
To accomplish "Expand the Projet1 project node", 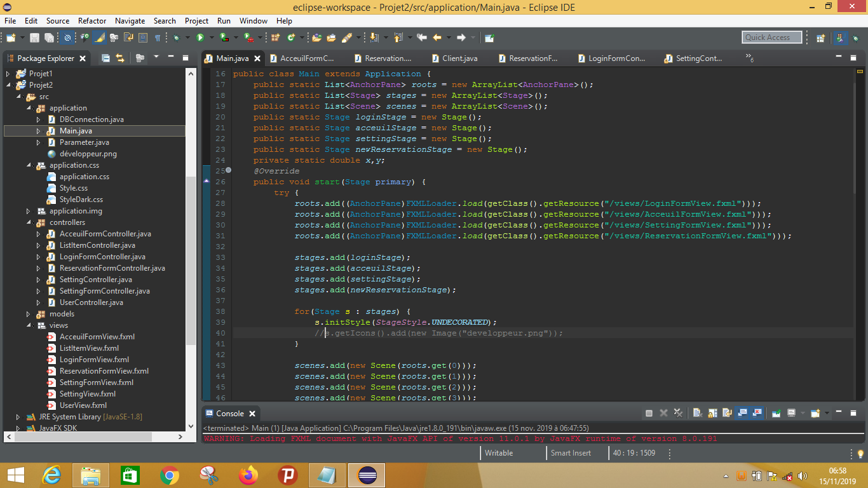I will (8, 74).
